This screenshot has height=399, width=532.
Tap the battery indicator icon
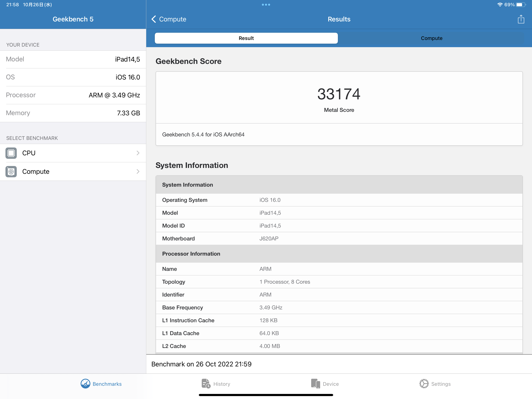point(521,4)
